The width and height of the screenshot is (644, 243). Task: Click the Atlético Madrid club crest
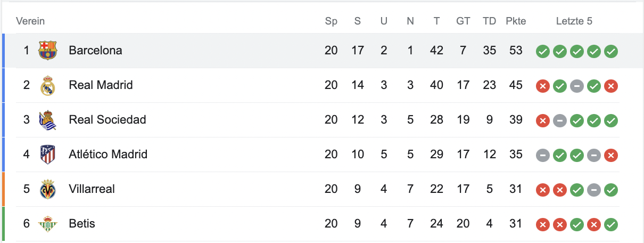[48, 155]
